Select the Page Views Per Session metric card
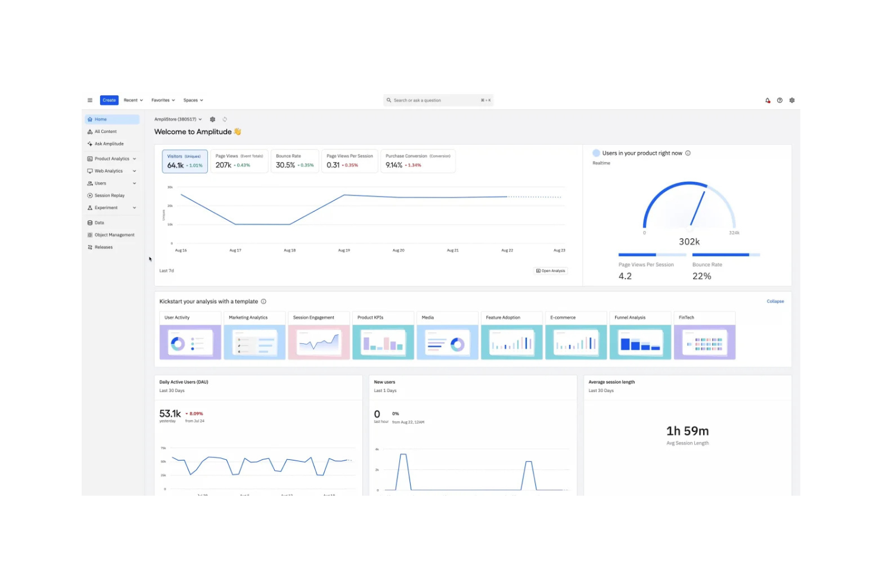This screenshot has width=882, height=588. (x=350, y=161)
